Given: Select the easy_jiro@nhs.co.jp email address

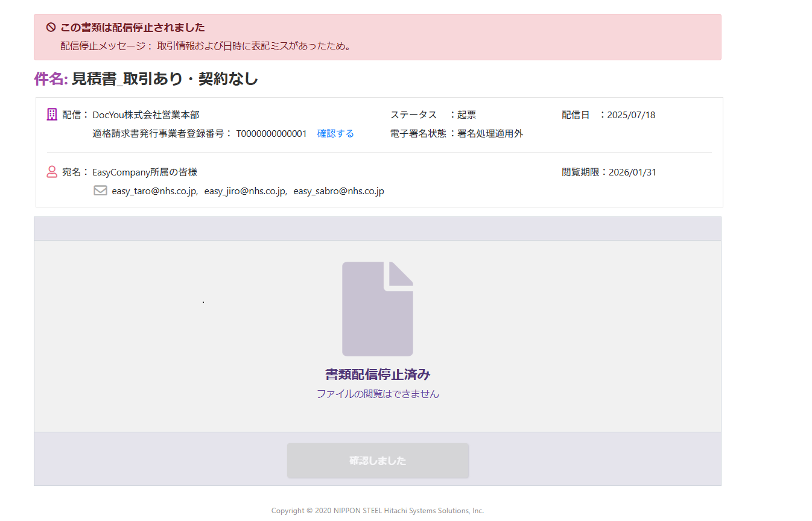Looking at the screenshot, I should point(245,191).
